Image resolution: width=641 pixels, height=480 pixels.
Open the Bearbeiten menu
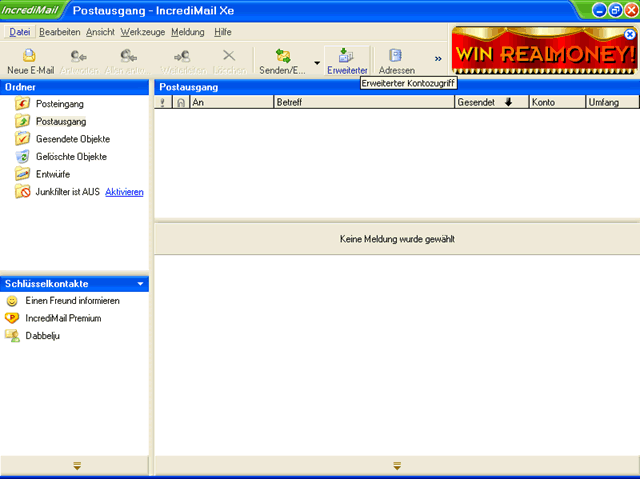tap(60, 32)
